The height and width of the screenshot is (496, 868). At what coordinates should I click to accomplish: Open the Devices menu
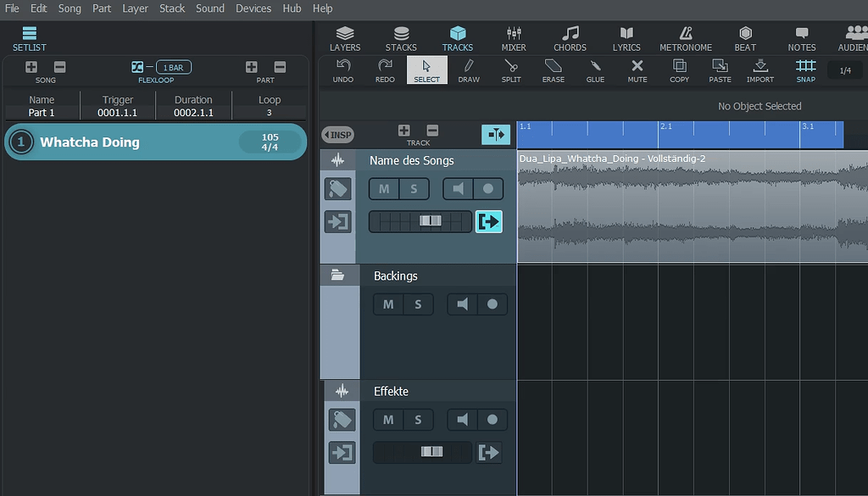pos(253,8)
